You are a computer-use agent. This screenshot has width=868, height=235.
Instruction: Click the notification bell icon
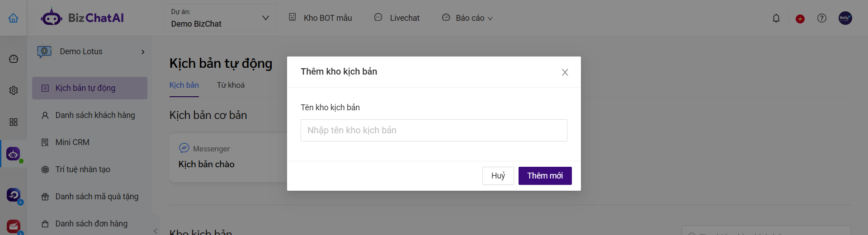(x=776, y=18)
